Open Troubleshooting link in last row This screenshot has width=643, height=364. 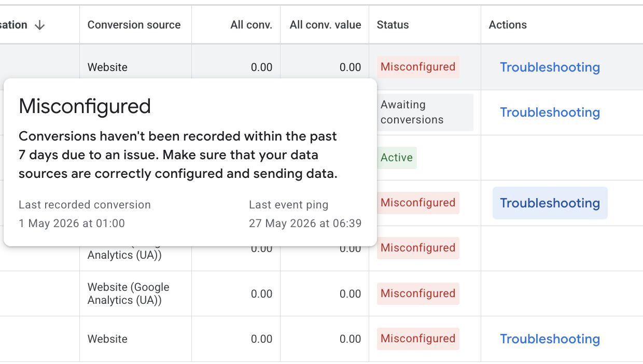(550, 339)
